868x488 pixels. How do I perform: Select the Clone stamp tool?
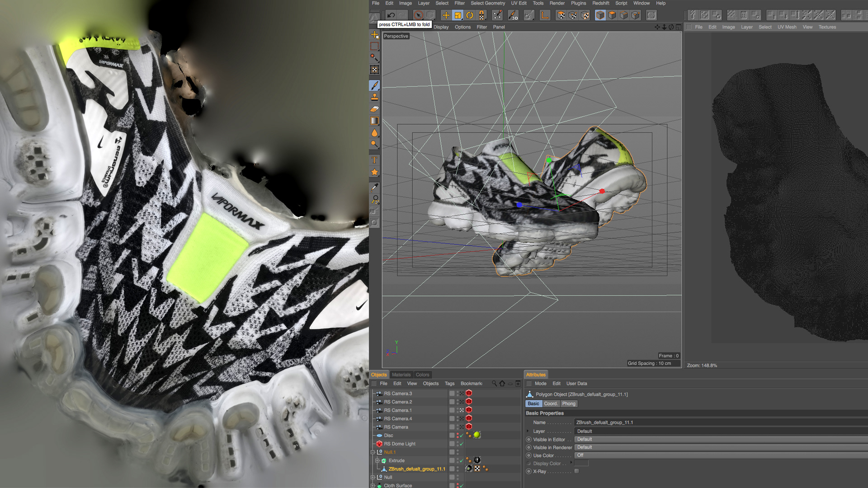point(374,97)
